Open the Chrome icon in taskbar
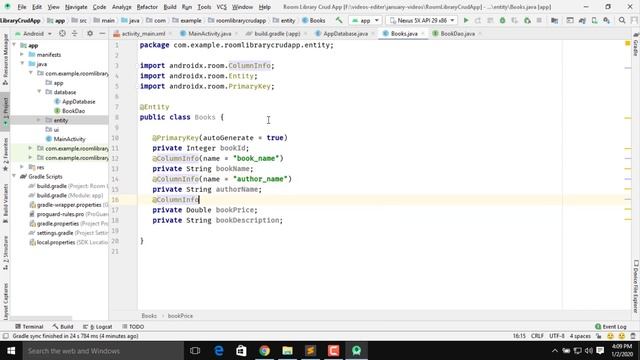The image size is (640, 360). pos(264,351)
